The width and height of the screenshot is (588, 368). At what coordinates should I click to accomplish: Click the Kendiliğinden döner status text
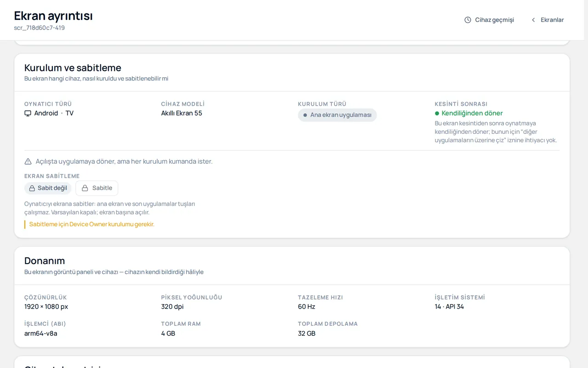(x=472, y=113)
